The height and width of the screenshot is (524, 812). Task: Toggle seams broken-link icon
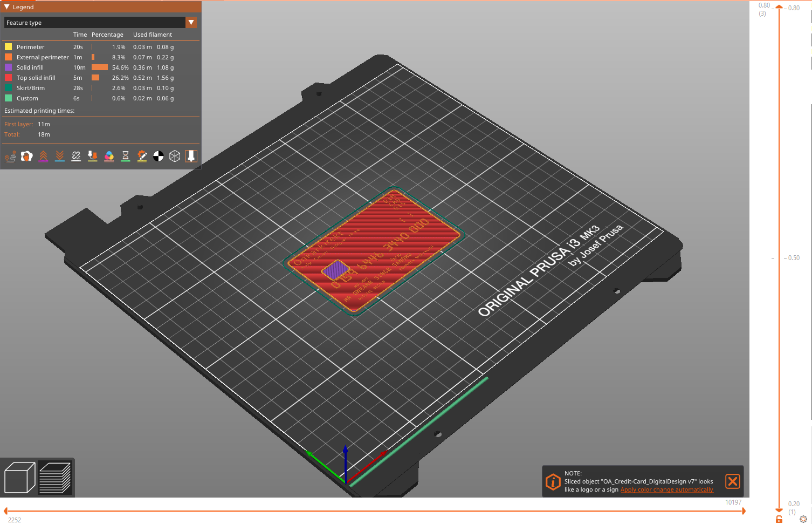[76, 156]
